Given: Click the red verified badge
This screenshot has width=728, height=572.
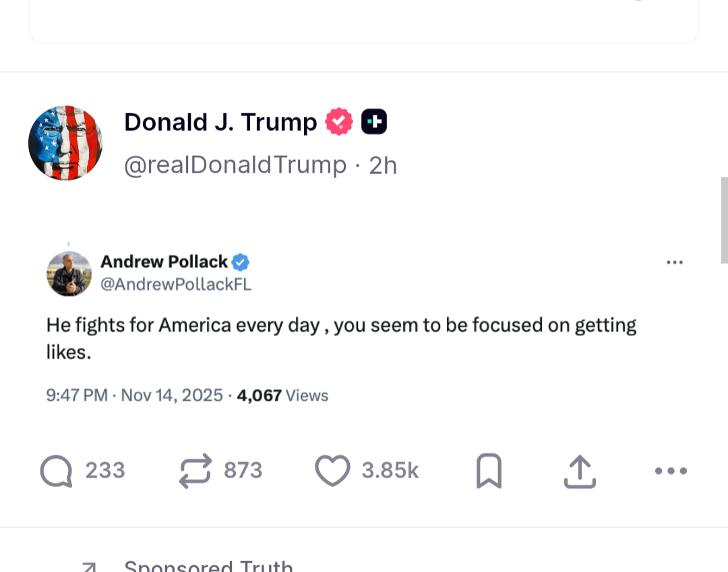Looking at the screenshot, I should (x=339, y=122).
